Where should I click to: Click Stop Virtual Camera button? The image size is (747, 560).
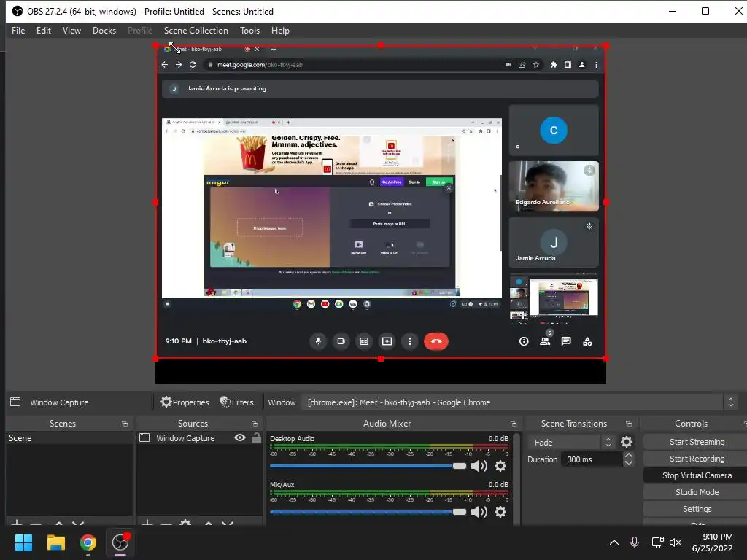(697, 475)
